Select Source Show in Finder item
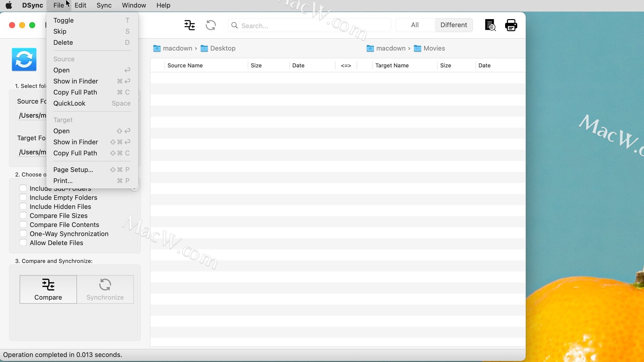The image size is (644, 362). [92, 81]
